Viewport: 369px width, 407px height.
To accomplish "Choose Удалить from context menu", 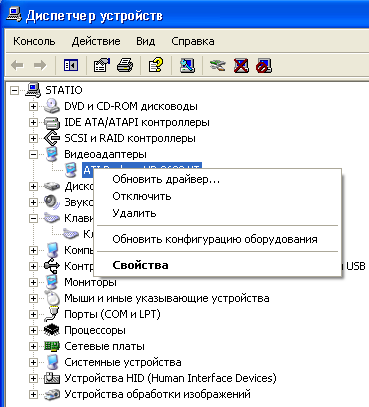I will click(x=218, y=213).
